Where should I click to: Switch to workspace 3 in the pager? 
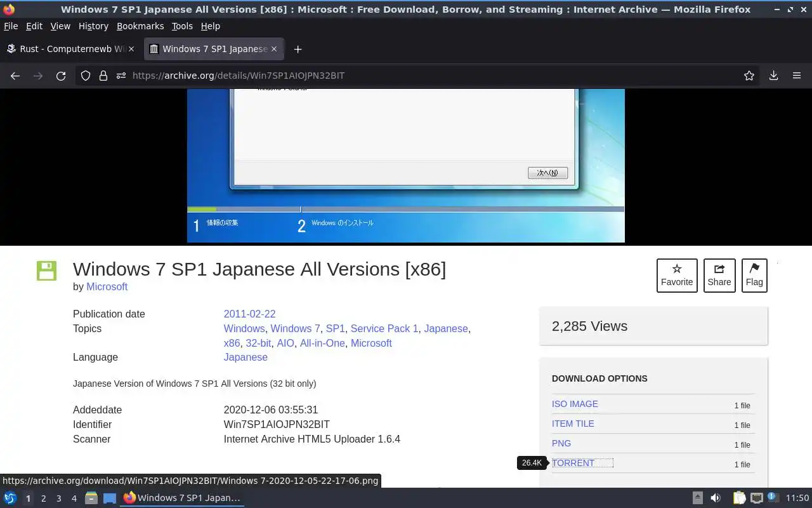(x=58, y=498)
